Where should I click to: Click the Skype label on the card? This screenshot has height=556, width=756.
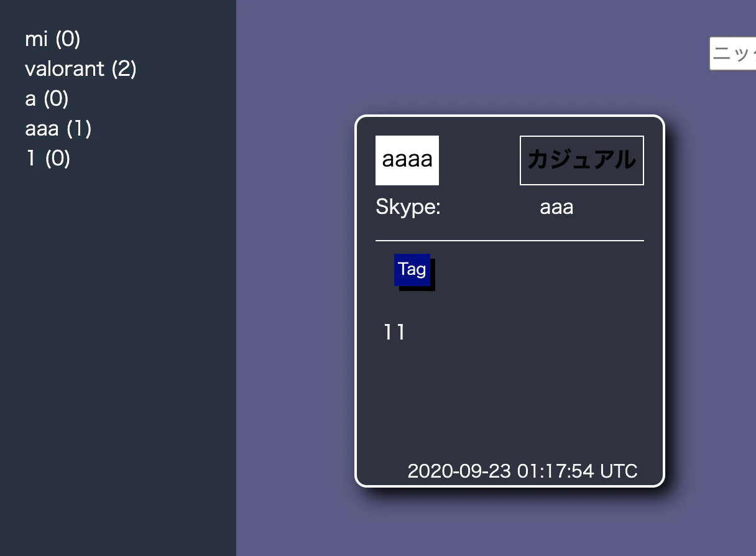[x=407, y=207]
